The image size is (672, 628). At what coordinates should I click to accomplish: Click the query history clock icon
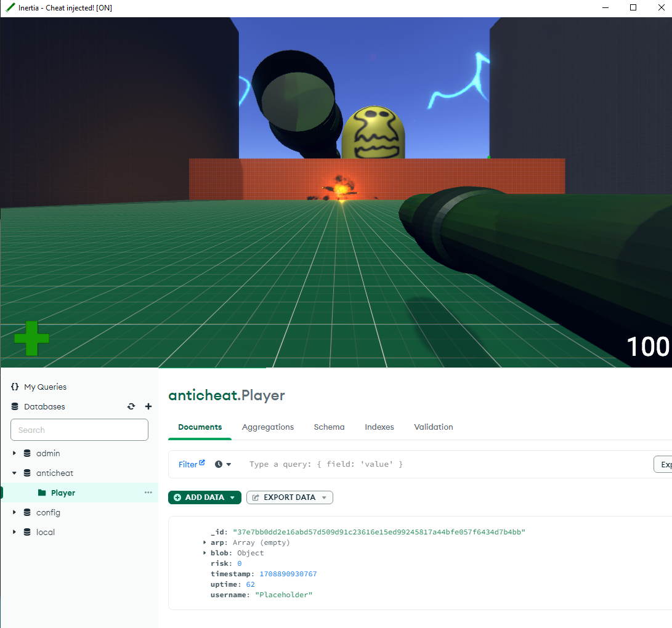(x=219, y=464)
